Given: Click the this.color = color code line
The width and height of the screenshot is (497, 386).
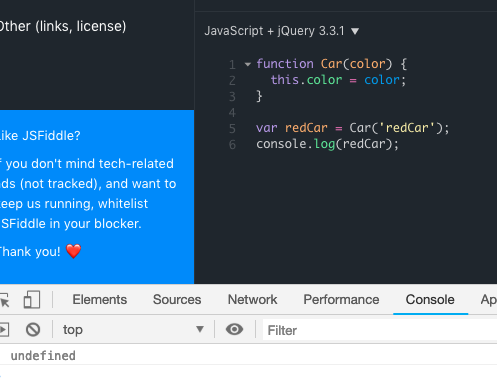Looking at the screenshot, I should point(338,80).
